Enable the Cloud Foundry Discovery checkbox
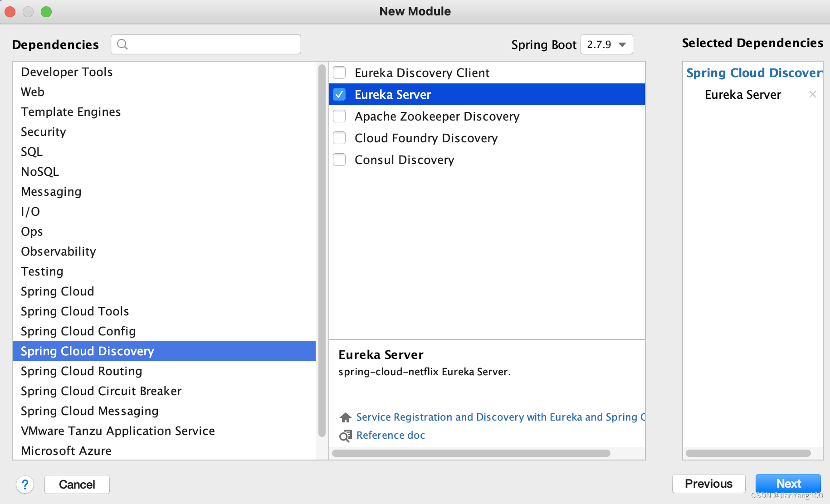 click(x=339, y=138)
